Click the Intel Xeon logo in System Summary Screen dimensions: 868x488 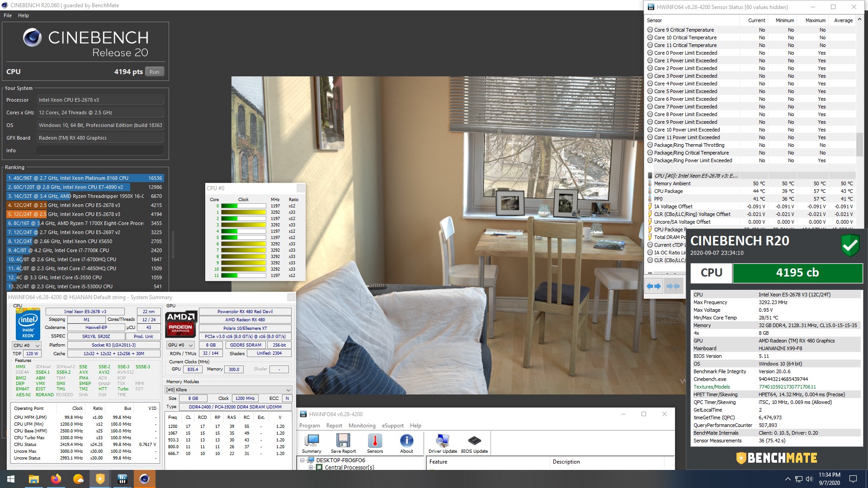(28, 324)
